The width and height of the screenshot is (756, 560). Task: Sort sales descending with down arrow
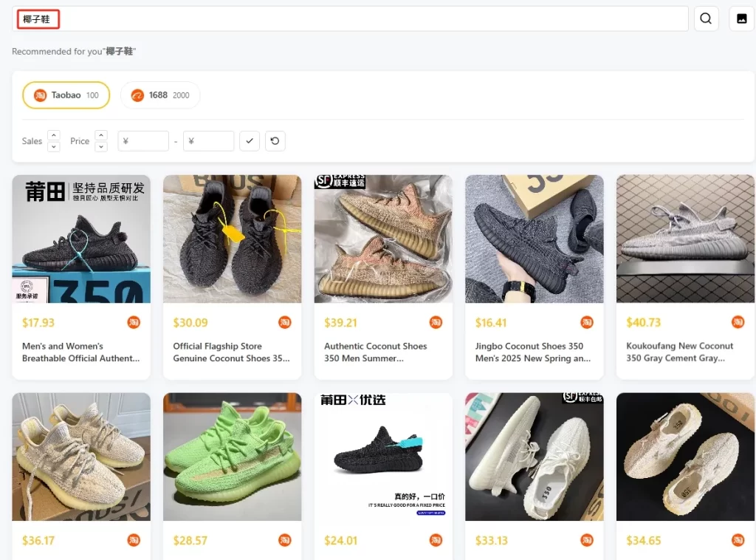click(x=53, y=146)
